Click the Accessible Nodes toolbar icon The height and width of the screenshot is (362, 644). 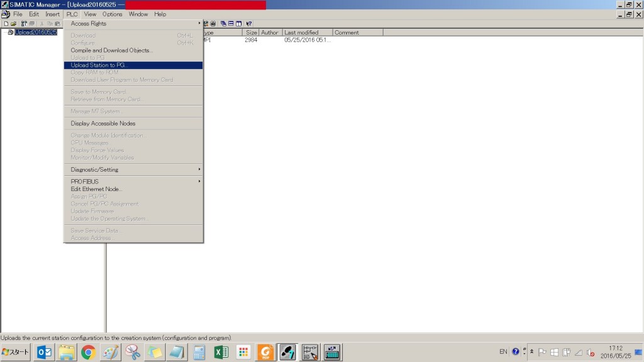(x=24, y=24)
